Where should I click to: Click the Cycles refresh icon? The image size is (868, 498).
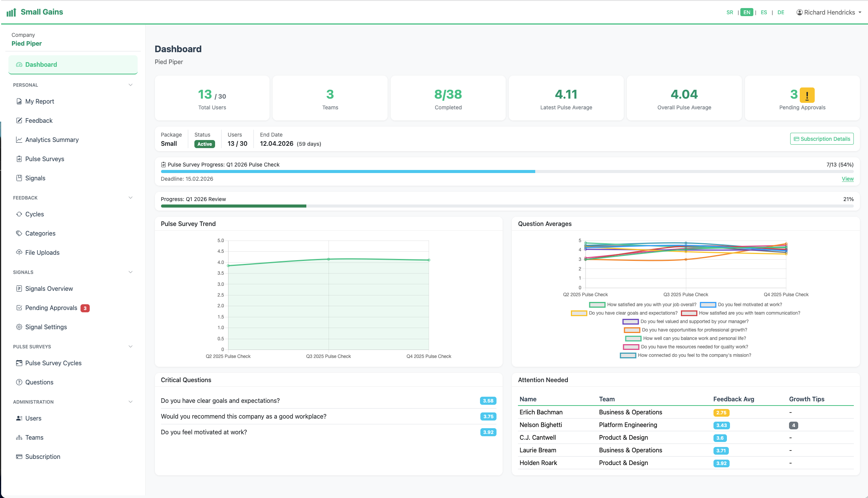click(19, 214)
